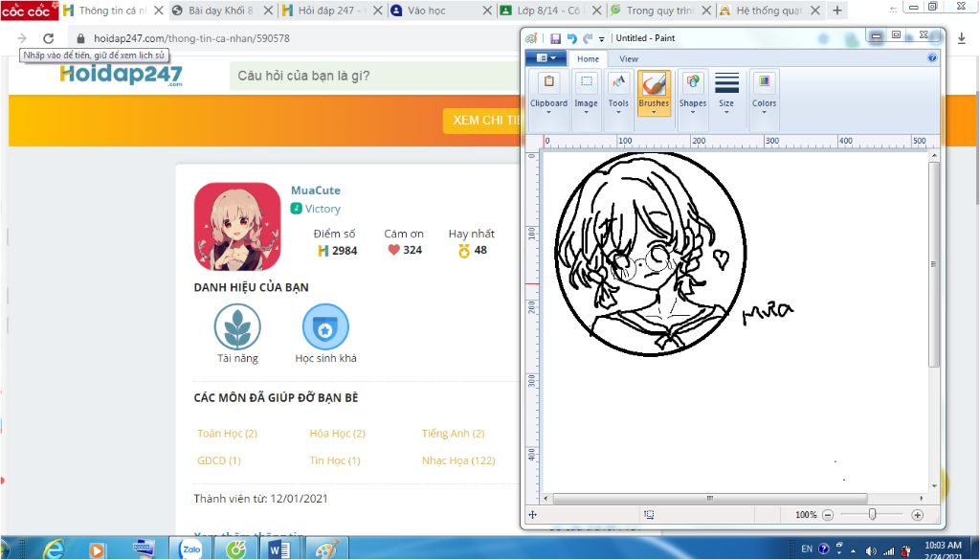Click the Paint zoom slider handle
This screenshot has height=560, width=980.
(873, 514)
